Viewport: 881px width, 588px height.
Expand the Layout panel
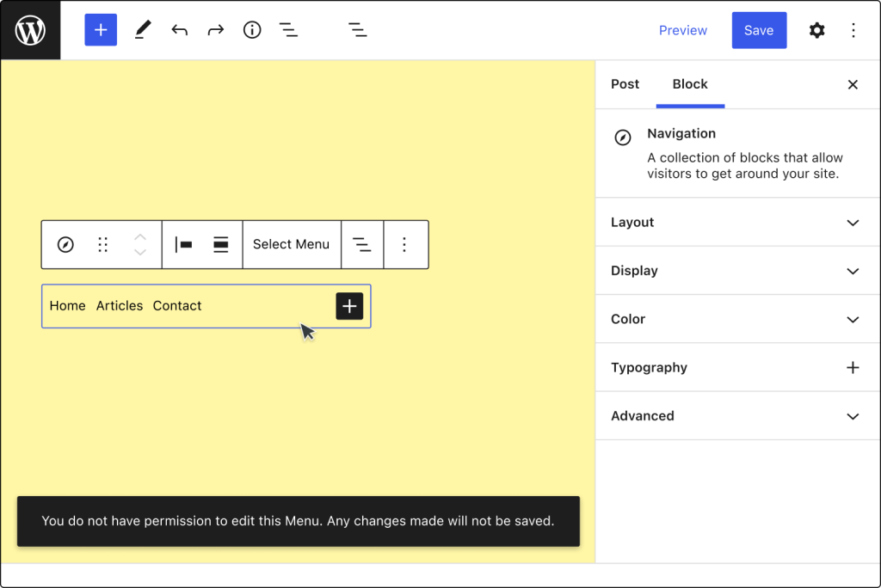point(737,223)
